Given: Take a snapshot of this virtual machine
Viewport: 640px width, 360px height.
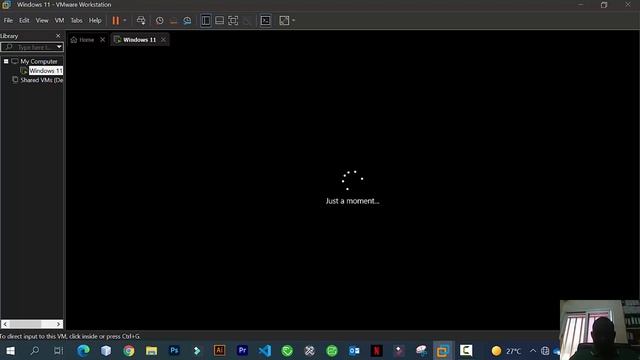Looking at the screenshot, I should click(x=160, y=20).
